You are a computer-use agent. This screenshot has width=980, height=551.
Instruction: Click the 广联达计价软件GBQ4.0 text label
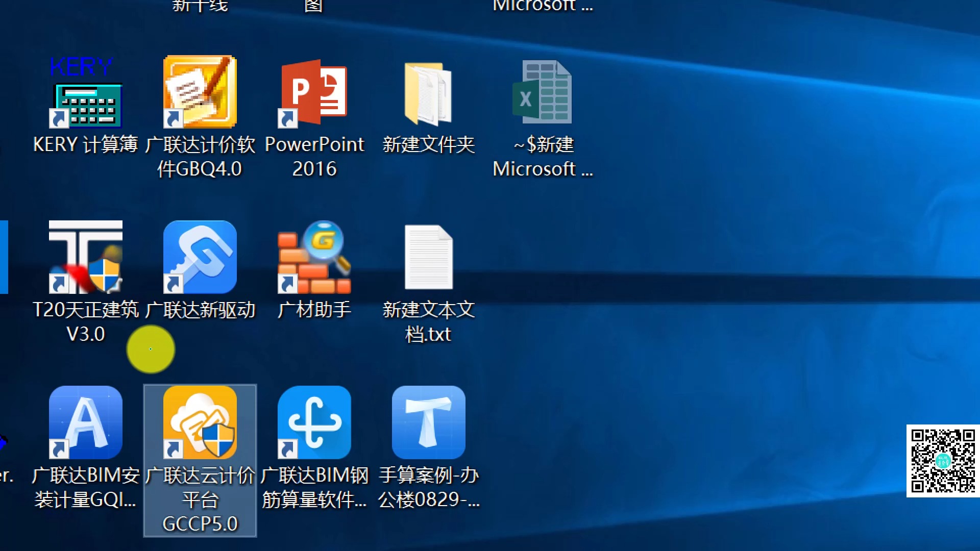tap(200, 157)
